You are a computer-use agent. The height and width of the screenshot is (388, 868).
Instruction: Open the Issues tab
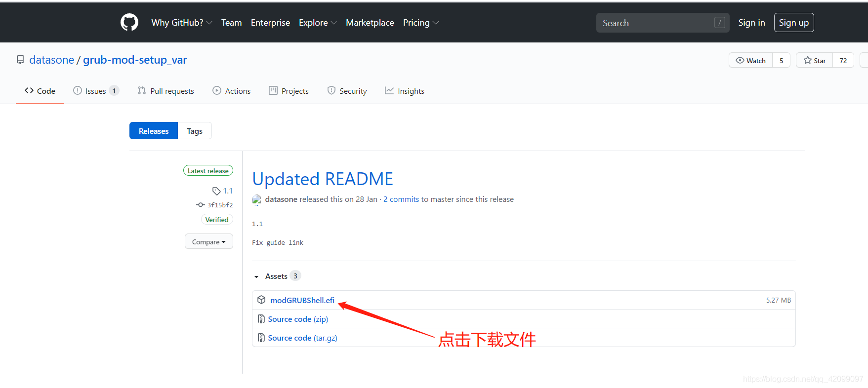point(96,91)
